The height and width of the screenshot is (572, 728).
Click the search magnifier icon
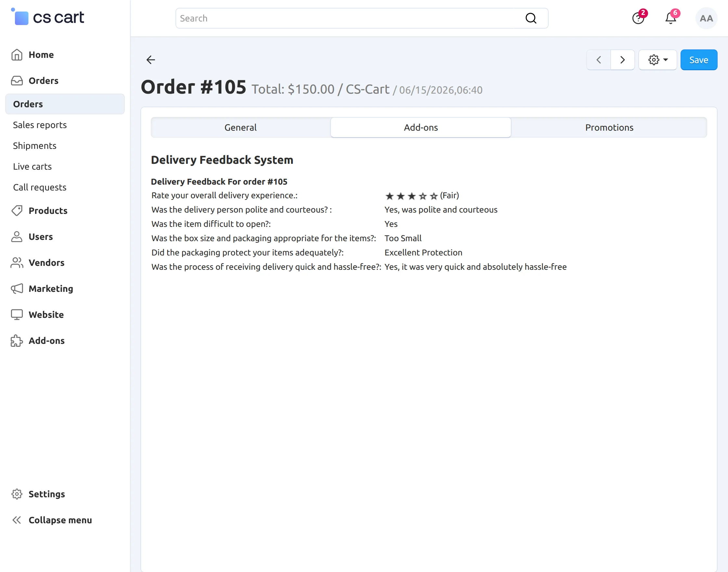point(531,19)
